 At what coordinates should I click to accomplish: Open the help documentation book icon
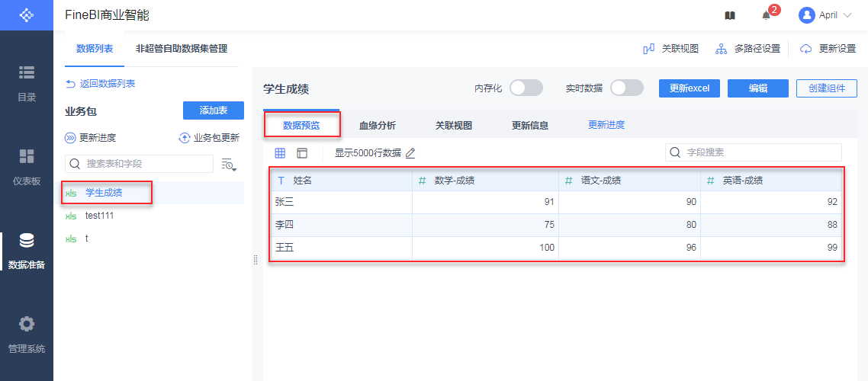(730, 15)
